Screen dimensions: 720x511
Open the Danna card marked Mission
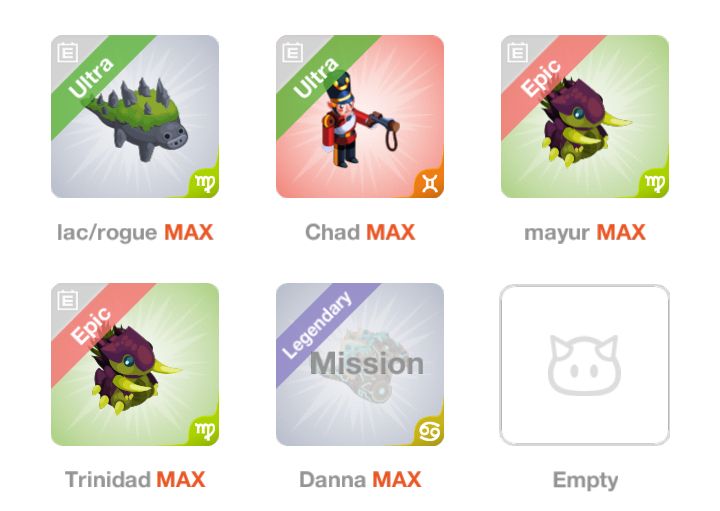tap(360, 365)
